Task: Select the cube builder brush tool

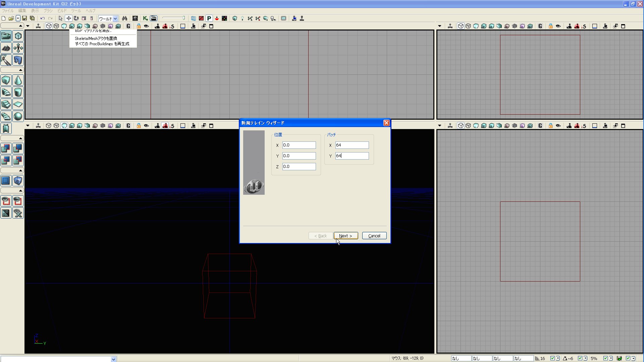Action: coord(6,80)
